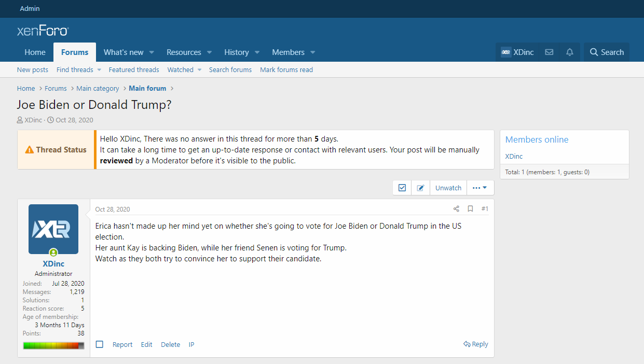Viewport: 644px width, 364px height.
Task: Open Mark forums read link
Action: (286, 70)
